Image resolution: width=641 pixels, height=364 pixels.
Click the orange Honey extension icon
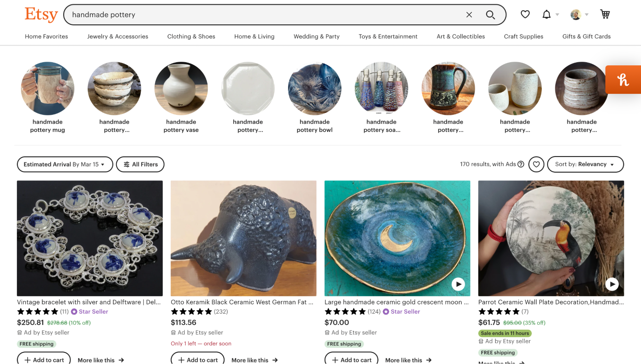[623, 80]
